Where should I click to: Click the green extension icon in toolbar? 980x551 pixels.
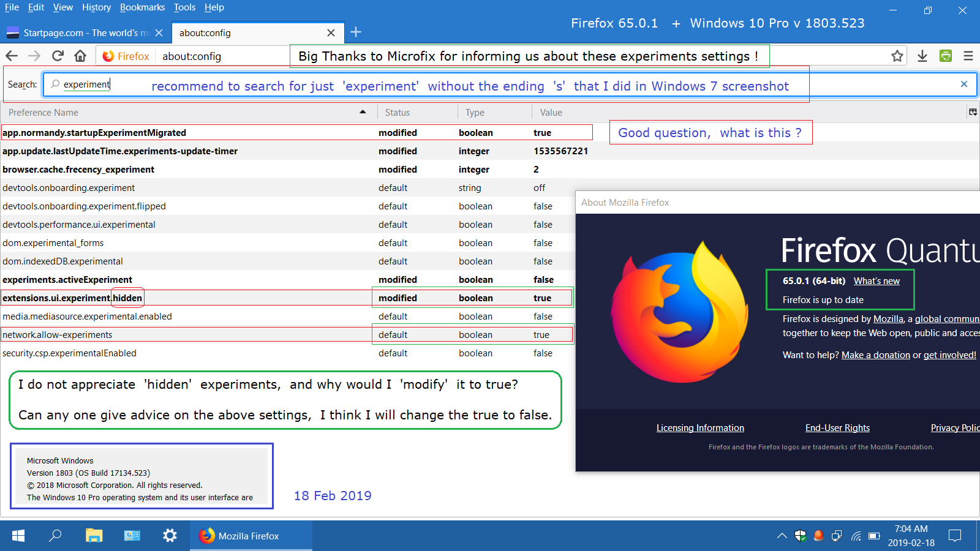point(946,56)
